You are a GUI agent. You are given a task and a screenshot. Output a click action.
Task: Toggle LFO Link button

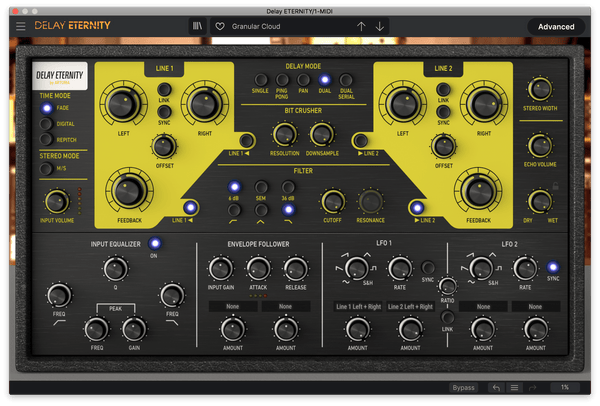click(447, 317)
